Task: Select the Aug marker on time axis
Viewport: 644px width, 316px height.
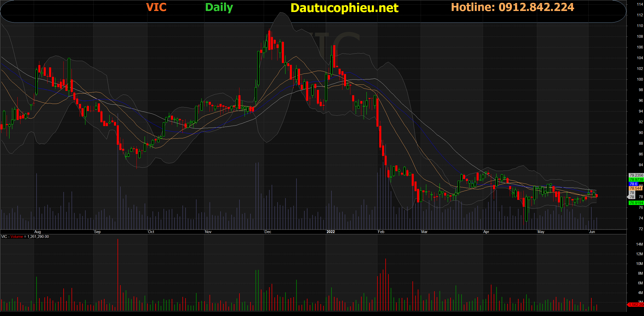Action: click(x=38, y=232)
